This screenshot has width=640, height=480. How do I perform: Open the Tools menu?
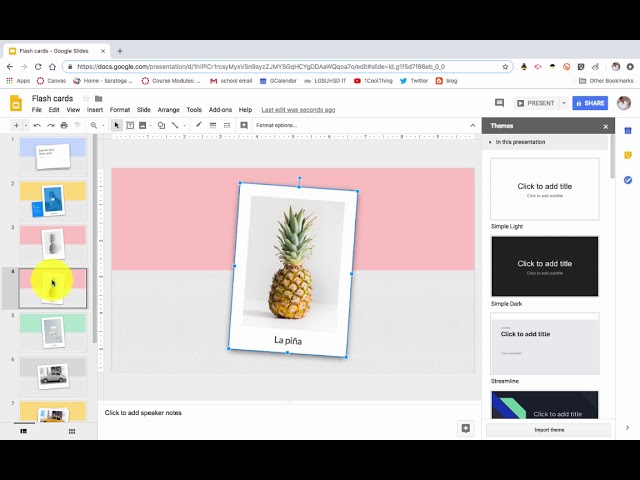[194, 110]
